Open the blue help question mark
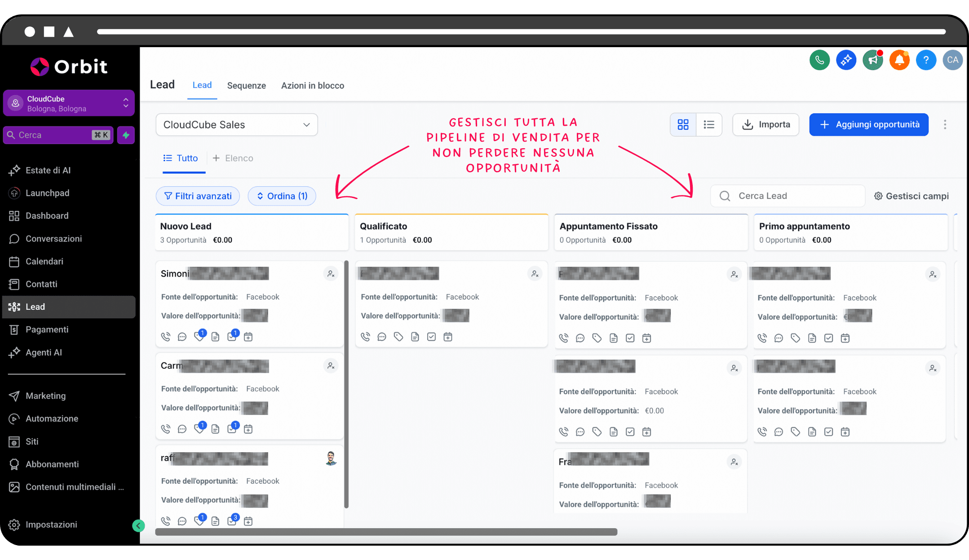969x560 pixels. coord(926,60)
